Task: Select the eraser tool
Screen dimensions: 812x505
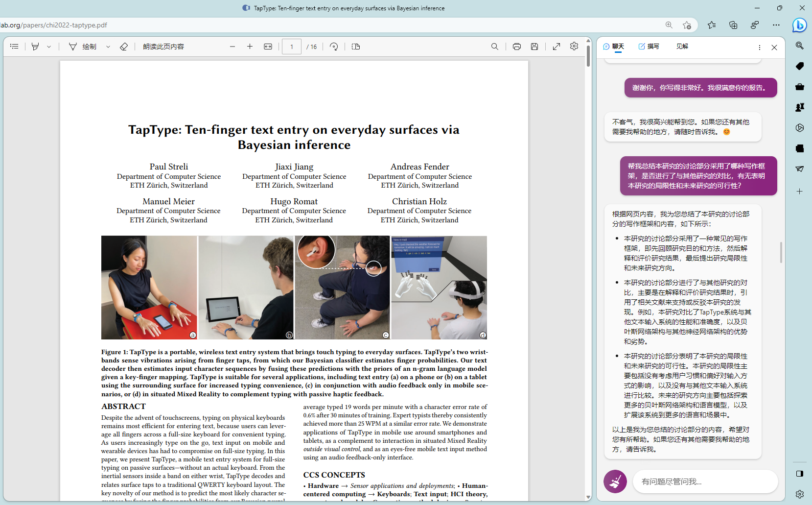Action: [124, 47]
